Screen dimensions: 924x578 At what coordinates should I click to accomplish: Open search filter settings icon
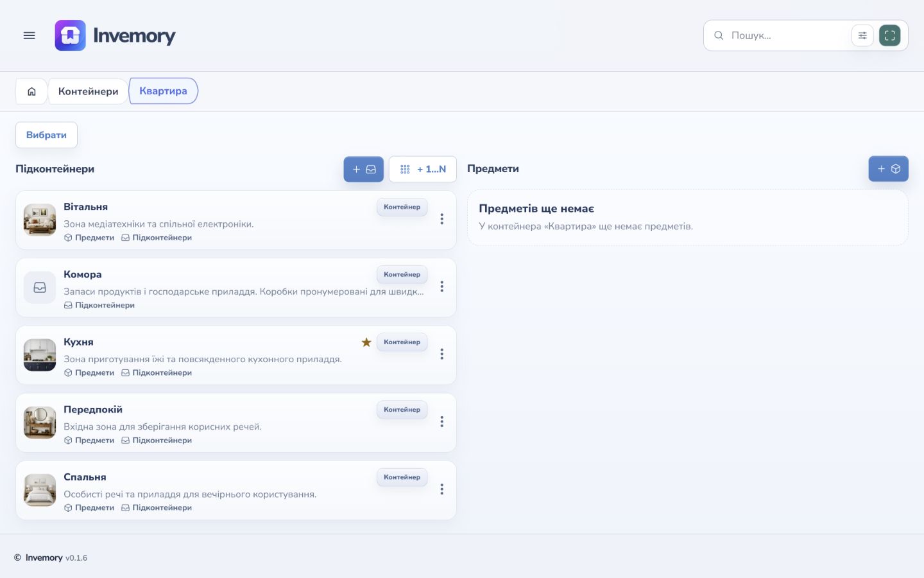[862, 35]
